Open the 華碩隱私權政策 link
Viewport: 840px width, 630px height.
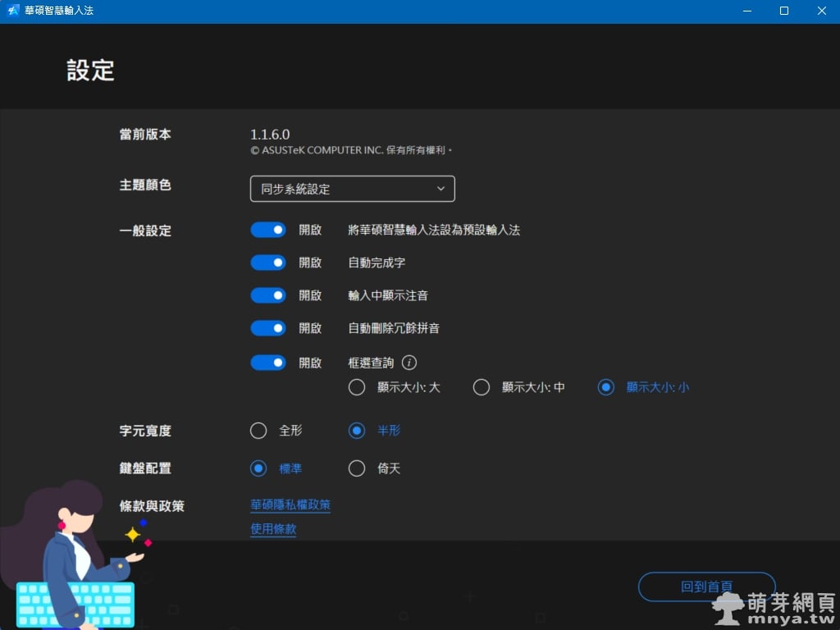[x=290, y=505]
